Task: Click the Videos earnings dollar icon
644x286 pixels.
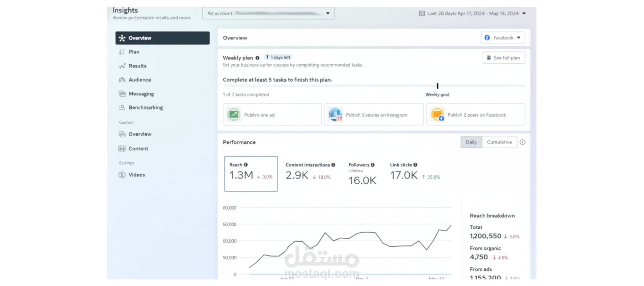Action: [x=122, y=175]
